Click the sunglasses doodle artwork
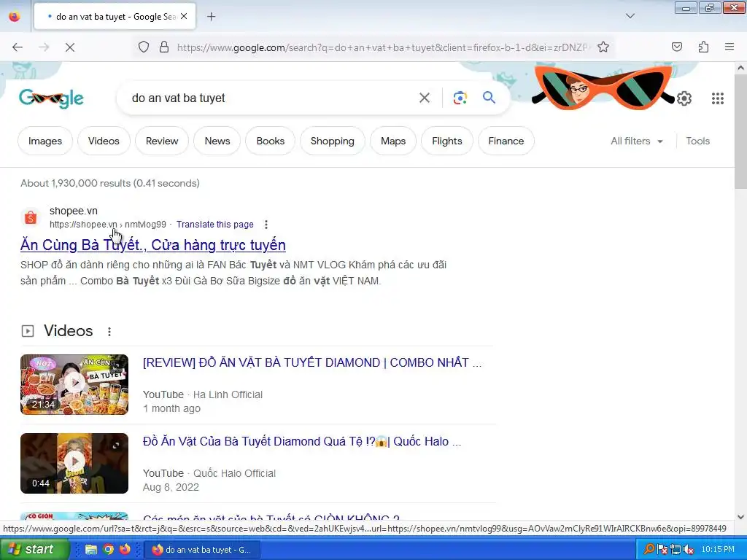The height and width of the screenshot is (560, 747). pos(603,87)
